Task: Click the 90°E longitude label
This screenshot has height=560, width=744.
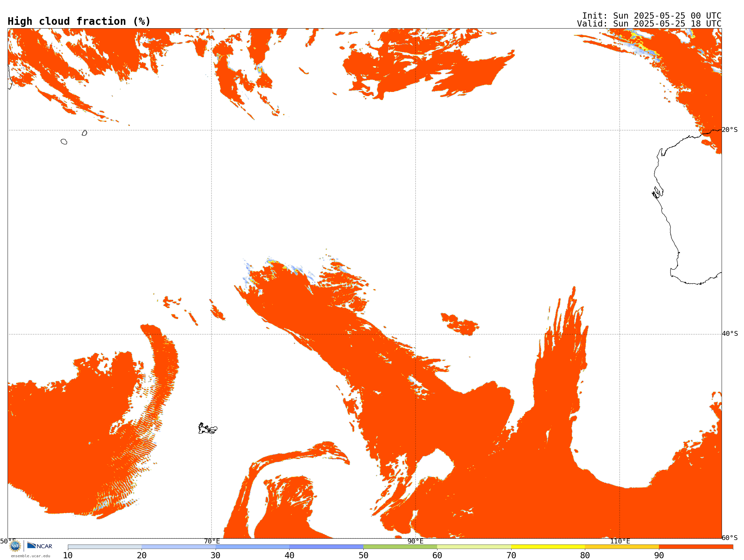Action: 415,541
